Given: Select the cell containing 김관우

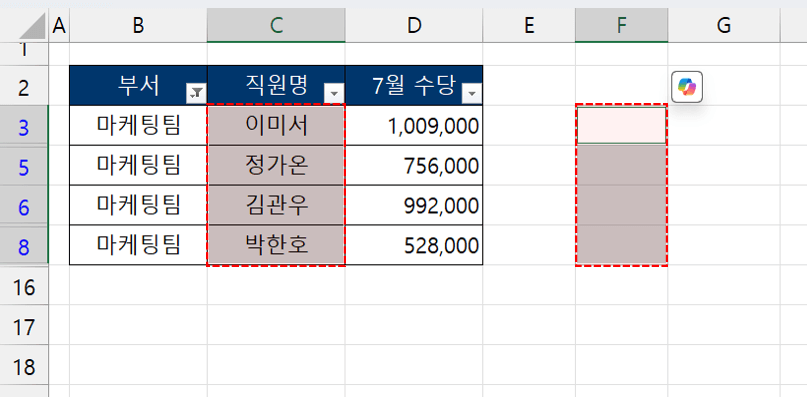Looking at the screenshot, I should click(276, 205).
